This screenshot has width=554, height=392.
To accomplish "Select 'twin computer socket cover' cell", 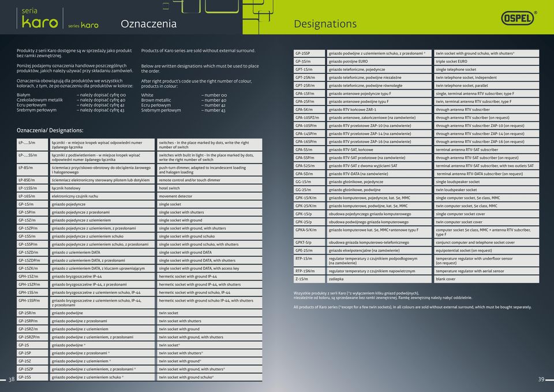I will [486, 222].
